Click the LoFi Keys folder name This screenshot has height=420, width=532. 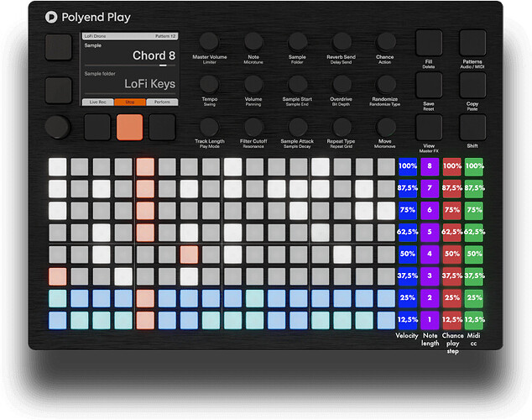[149, 83]
